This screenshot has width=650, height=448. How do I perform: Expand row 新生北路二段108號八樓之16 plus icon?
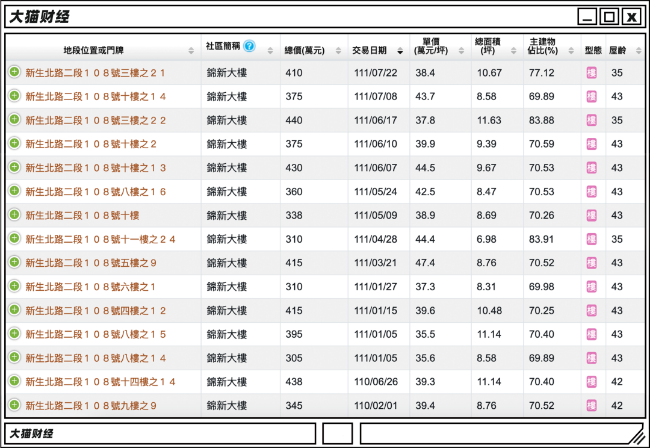(15, 191)
